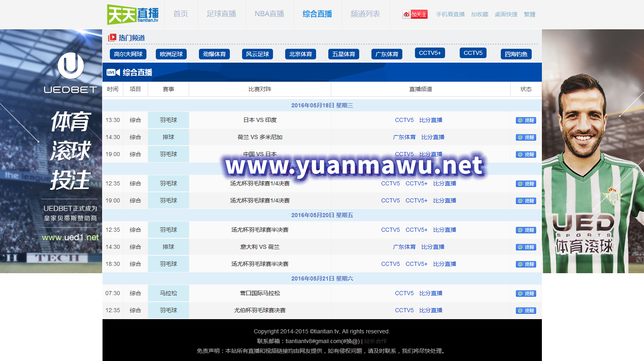Set reminder for 12:35 汤尤杯羽毛球赛半决赛
The width and height of the screenshot is (644, 361).
[526, 230]
